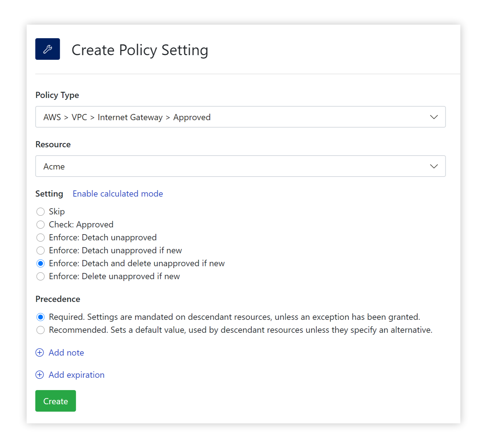Open the Policy Type dropdown chevron
This screenshot has width=487, height=448.
coord(434,117)
